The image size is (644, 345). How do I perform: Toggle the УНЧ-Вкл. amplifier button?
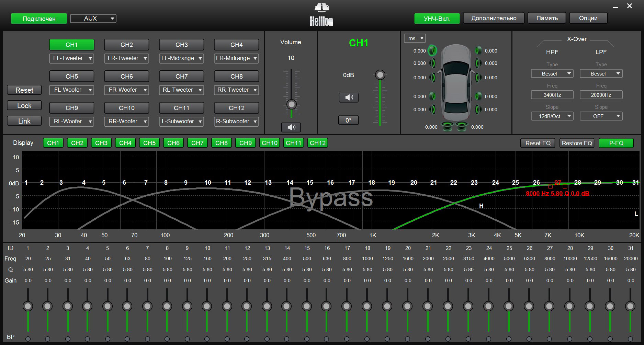pyautogui.click(x=437, y=19)
